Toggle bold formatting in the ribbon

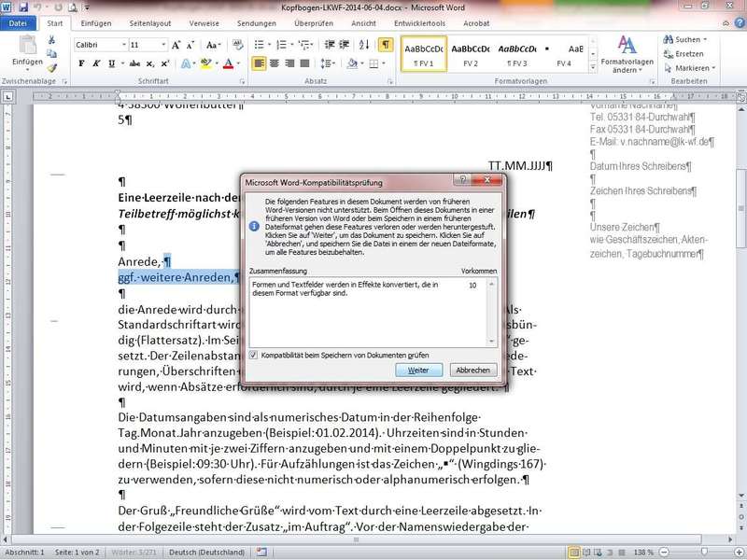tap(81, 64)
